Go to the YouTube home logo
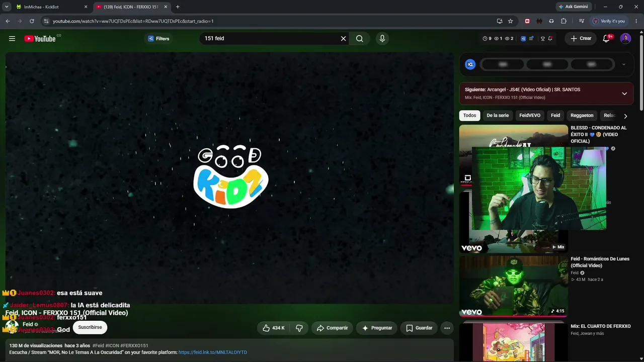 click(x=40, y=39)
